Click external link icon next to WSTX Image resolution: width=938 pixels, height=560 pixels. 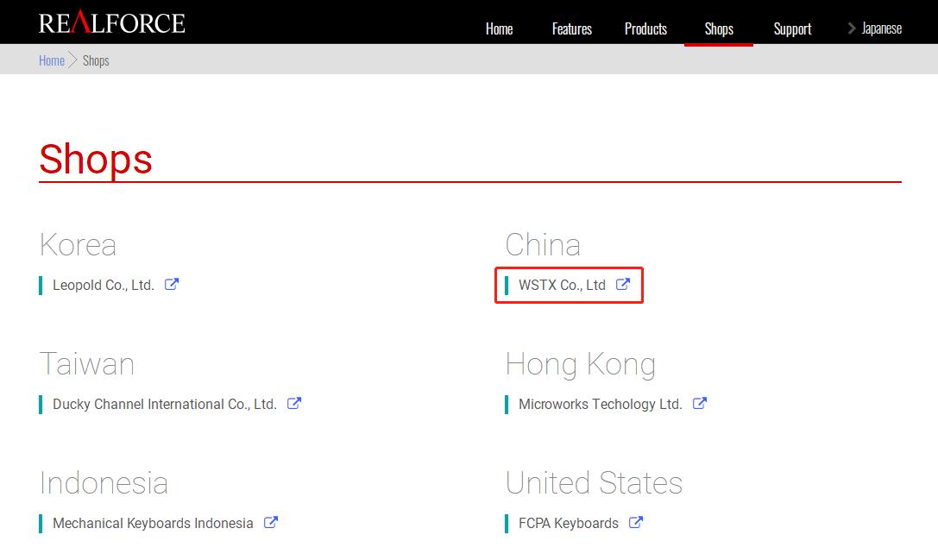coord(623,284)
